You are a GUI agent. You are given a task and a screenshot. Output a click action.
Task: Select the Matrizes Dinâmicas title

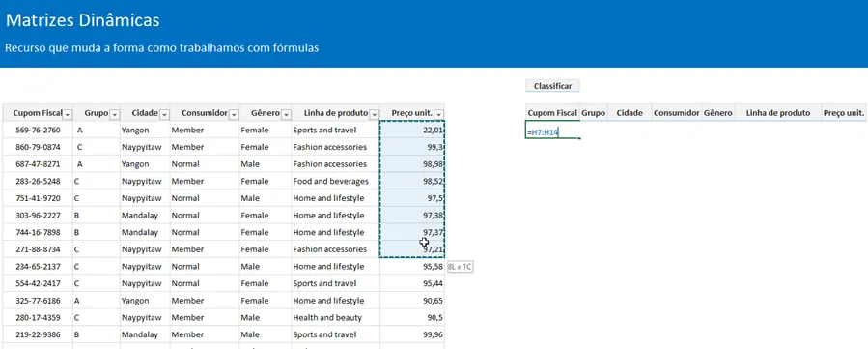pyautogui.click(x=82, y=20)
